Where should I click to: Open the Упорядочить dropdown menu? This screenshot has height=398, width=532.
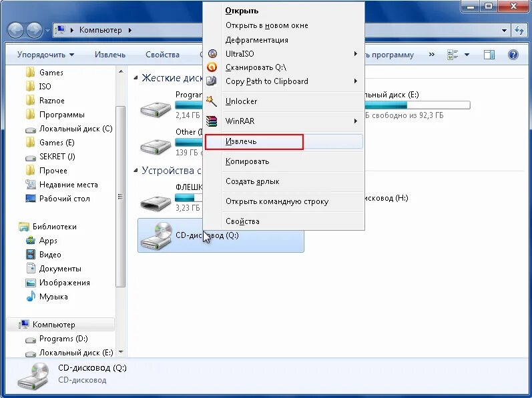[46, 55]
